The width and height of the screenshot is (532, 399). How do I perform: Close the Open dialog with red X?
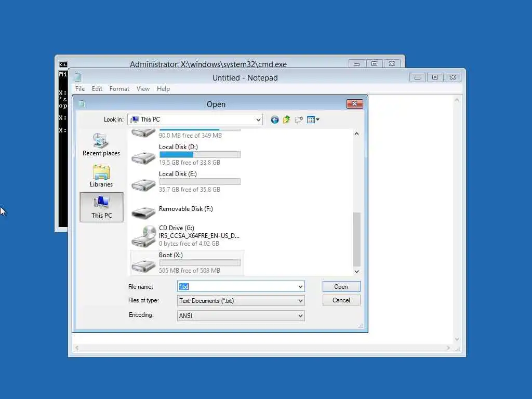click(x=354, y=104)
